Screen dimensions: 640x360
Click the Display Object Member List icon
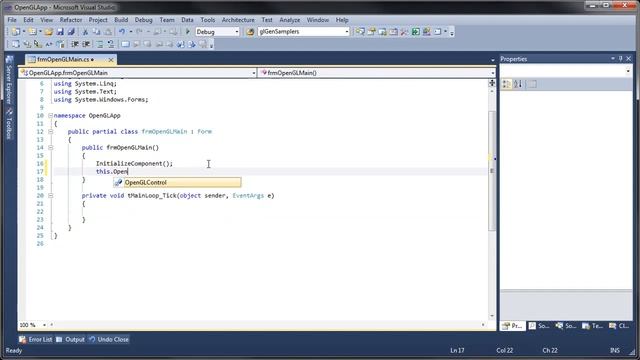click(16, 44)
